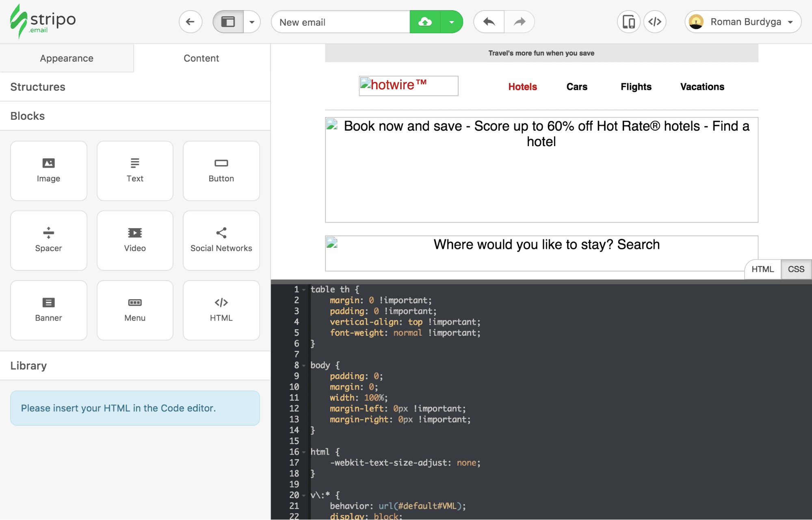Add a Text block
Viewport: 812px width, 520px height.
coord(134,170)
